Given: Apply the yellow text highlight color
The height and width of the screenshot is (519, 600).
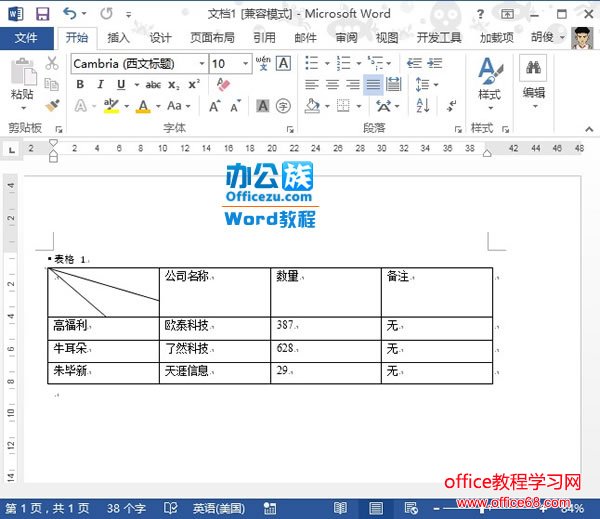Looking at the screenshot, I should pyautogui.click(x=111, y=106).
